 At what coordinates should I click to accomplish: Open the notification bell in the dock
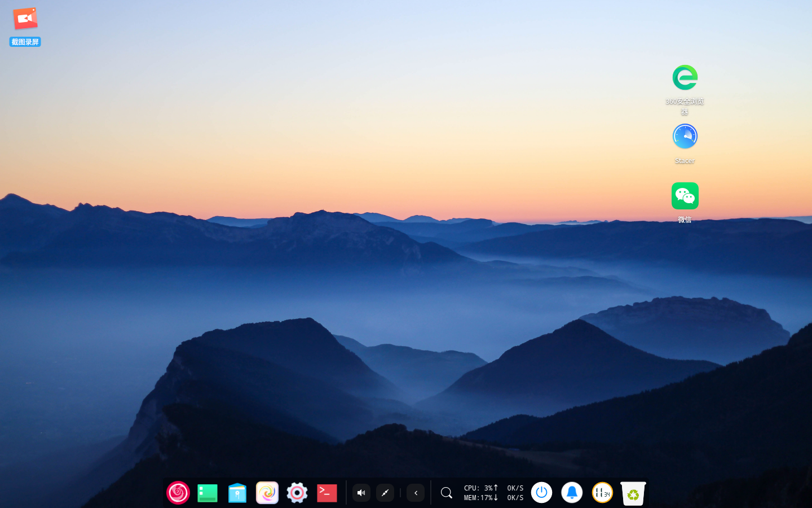coord(572,493)
